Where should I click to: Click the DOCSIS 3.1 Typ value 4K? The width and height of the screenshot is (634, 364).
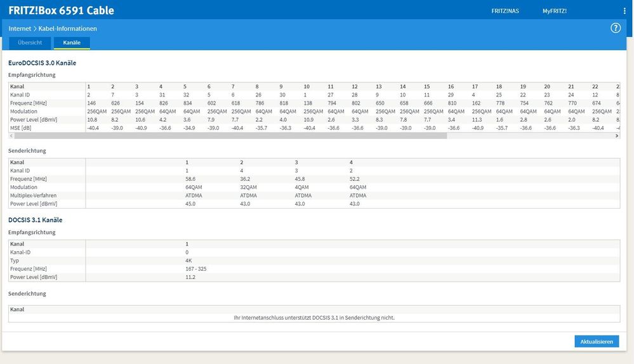[188, 261]
